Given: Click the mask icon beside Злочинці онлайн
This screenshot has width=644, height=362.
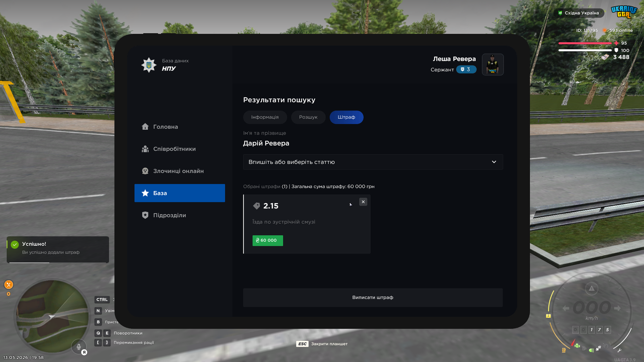Looking at the screenshot, I should 145,171.
